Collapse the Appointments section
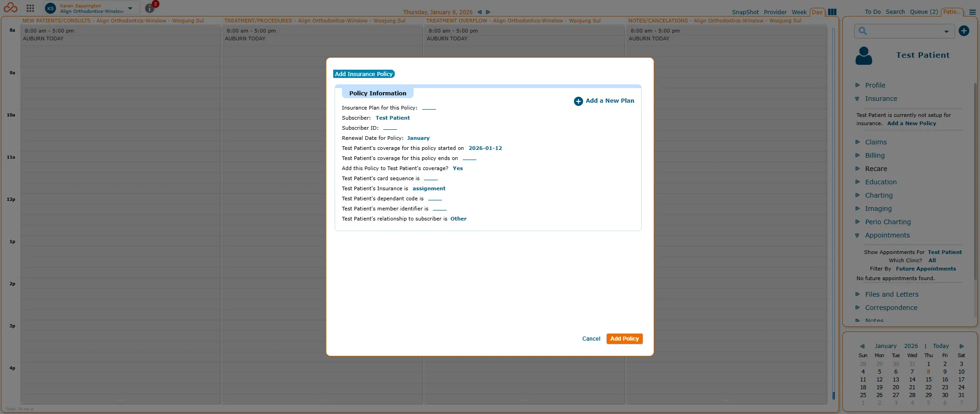Viewport: 980px width, 414px height. point(886,235)
